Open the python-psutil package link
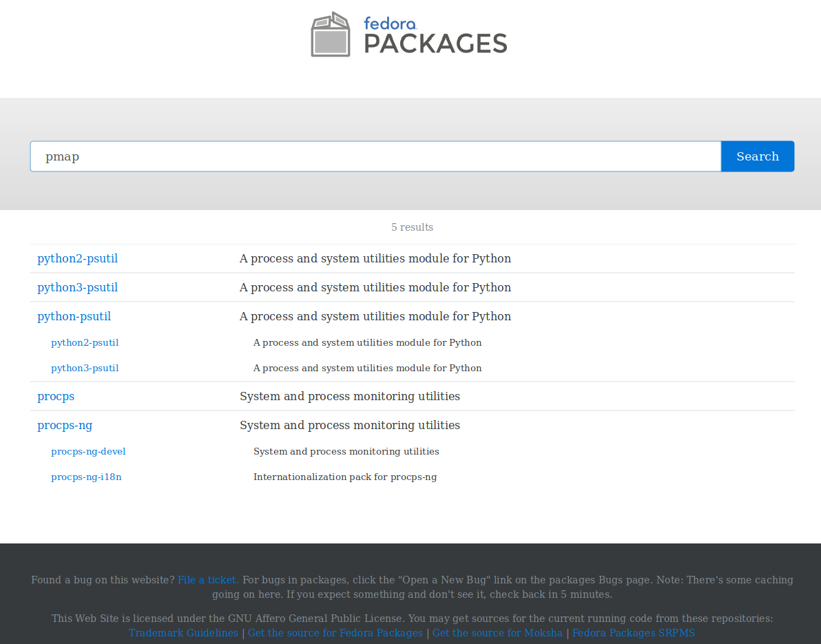Viewport: 821px width, 644px height. pyautogui.click(x=74, y=316)
